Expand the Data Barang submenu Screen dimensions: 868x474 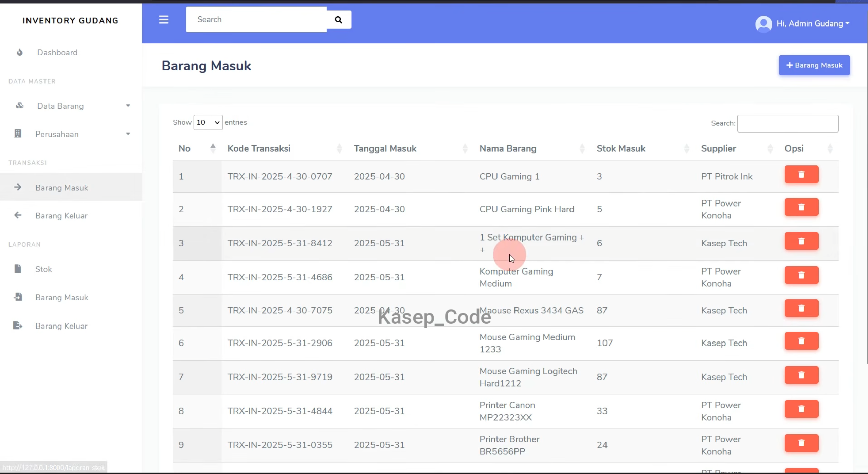[x=128, y=106]
